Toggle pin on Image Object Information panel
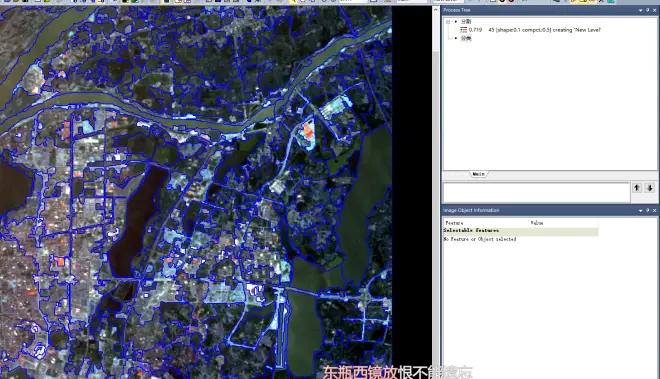Viewport: 660px width, 379px height. 648,211
